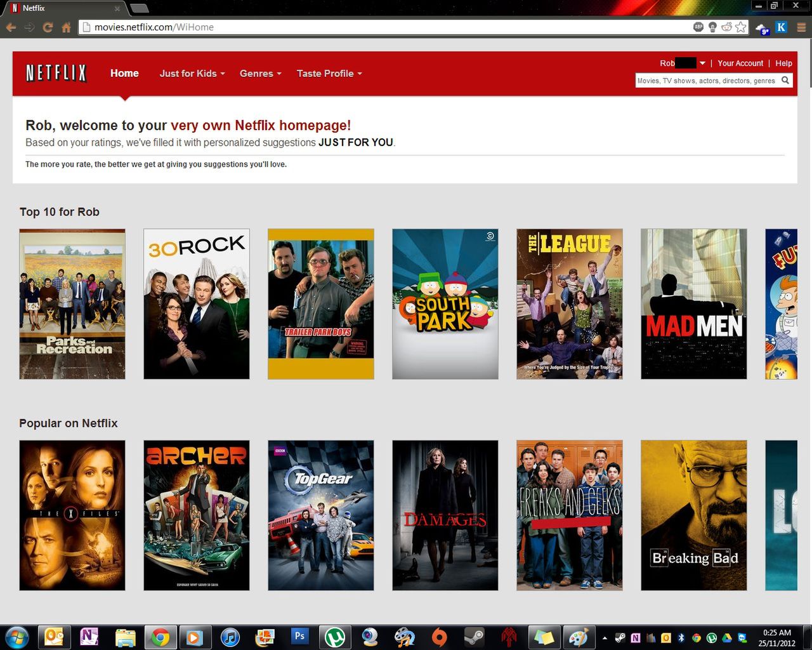812x650 pixels.
Task: Click the magnifier search icon on Netflix
Action: 785,81
